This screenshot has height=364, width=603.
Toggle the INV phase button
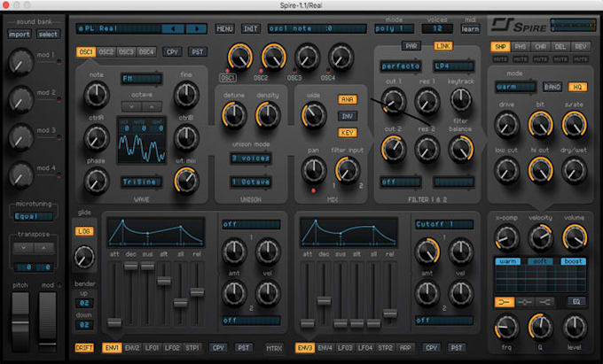348,116
